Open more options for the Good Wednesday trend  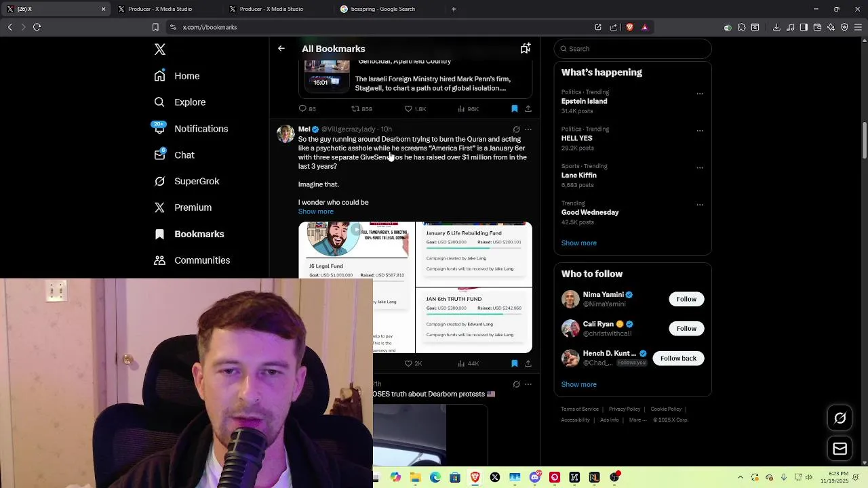tap(700, 204)
